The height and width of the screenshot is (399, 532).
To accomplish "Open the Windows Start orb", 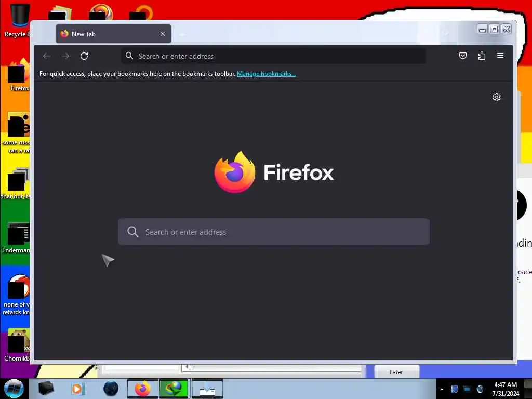I will (x=14, y=389).
